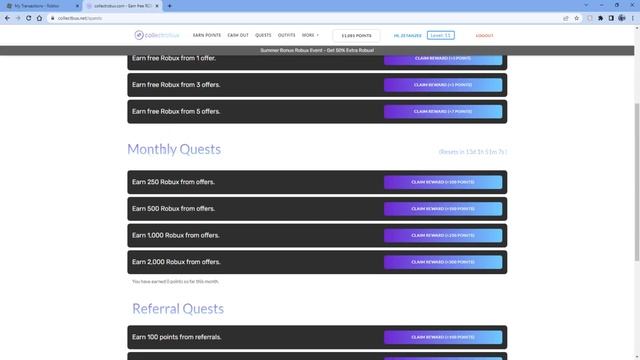Click the padlock site info icon
The height and width of the screenshot is (360, 640).
[53, 18]
